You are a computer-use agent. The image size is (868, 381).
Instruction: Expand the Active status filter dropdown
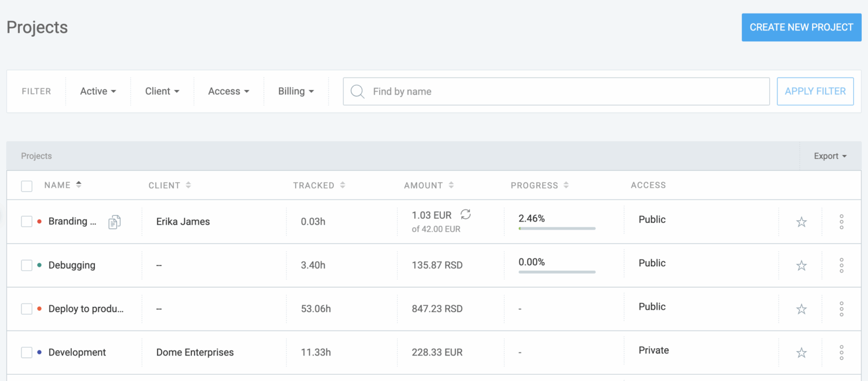98,92
